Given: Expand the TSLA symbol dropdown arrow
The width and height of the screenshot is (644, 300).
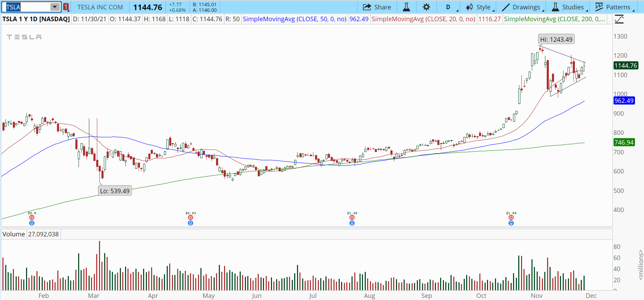Looking at the screenshot, I should point(55,7).
